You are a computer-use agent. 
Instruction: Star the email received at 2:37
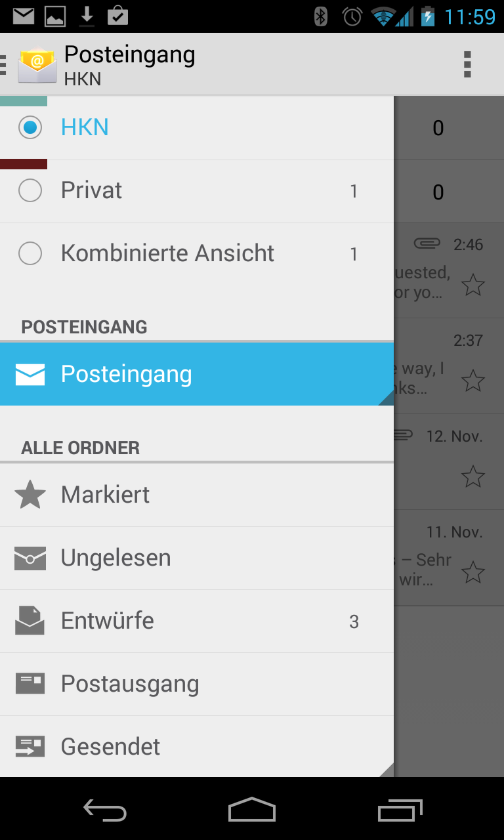click(x=472, y=381)
